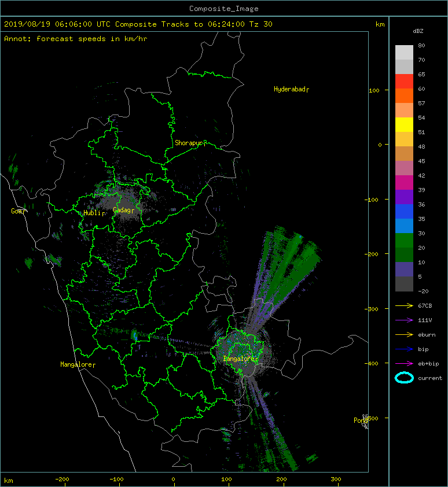Image resolution: width=448 pixels, height=487 pixels.
Task: Click the Mangalore city label
Action: [78, 364]
